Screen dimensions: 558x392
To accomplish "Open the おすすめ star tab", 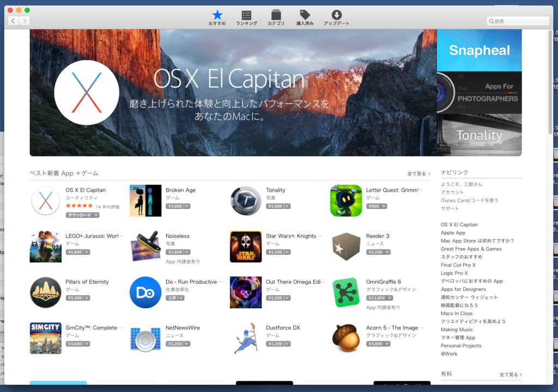I will tap(217, 17).
